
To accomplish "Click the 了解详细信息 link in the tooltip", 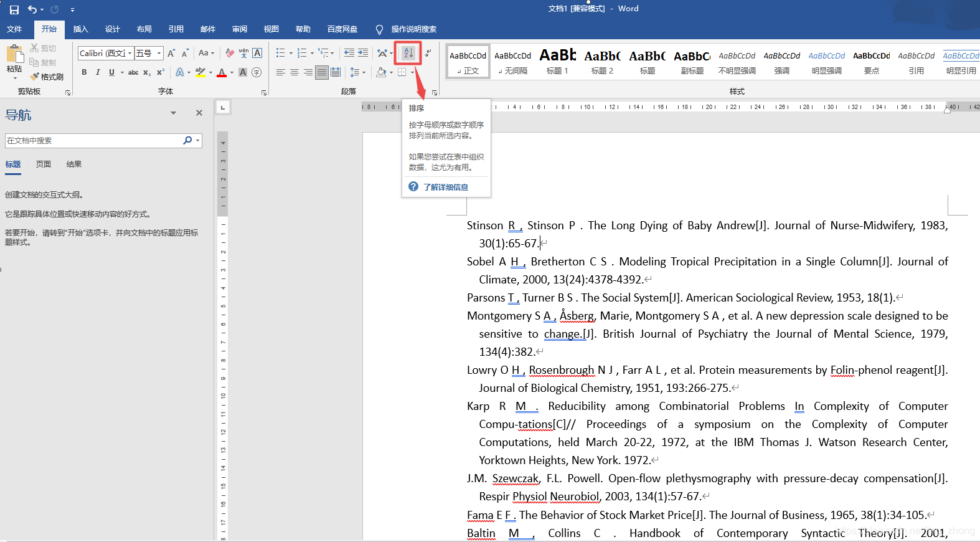I will pyautogui.click(x=446, y=187).
